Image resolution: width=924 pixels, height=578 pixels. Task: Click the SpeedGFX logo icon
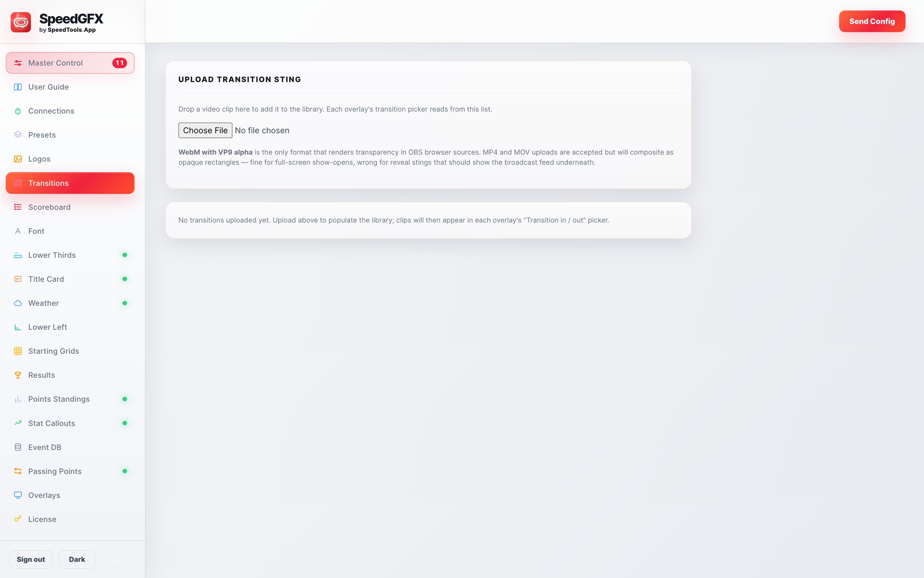coord(21,22)
